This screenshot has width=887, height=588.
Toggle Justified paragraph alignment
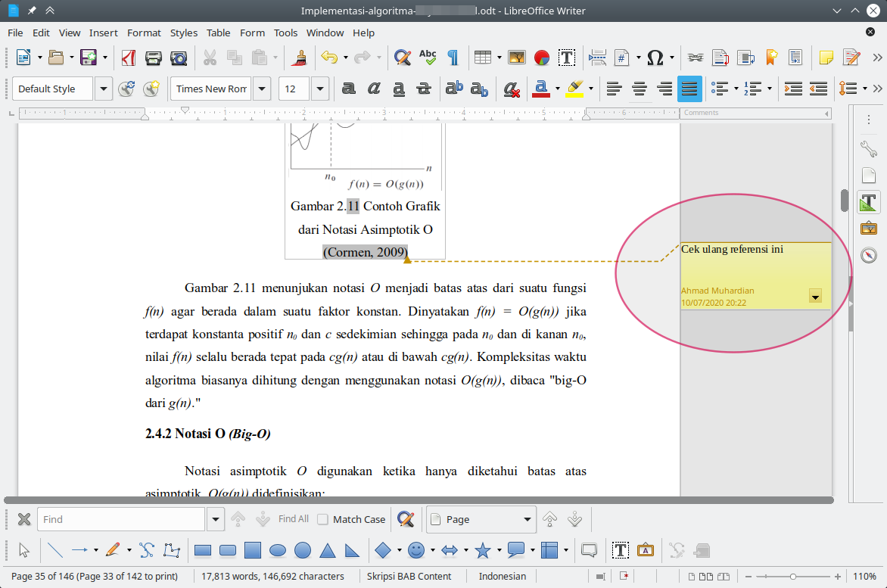coord(689,89)
